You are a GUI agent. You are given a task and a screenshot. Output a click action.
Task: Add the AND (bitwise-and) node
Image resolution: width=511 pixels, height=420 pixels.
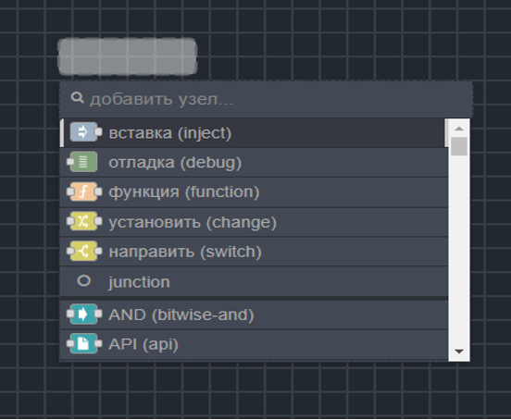pyautogui.click(x=254, y=315)
